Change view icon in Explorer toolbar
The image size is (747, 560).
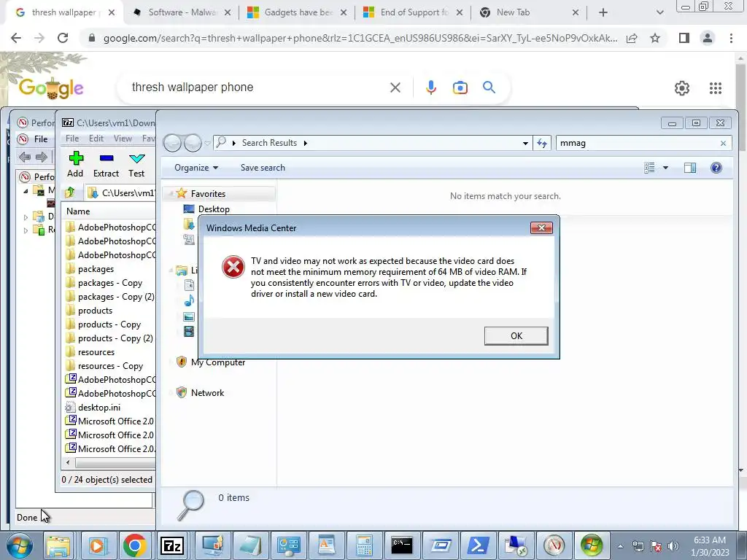click(649, 168)
